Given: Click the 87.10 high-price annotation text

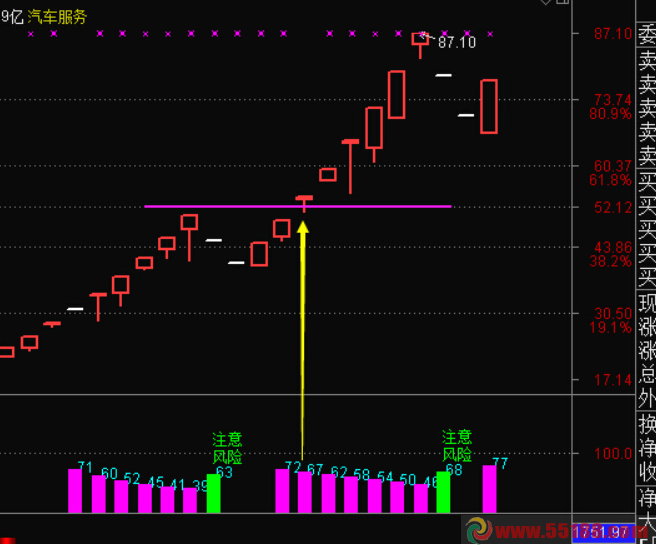Looking at the screenshot, I should coord(457,42).
